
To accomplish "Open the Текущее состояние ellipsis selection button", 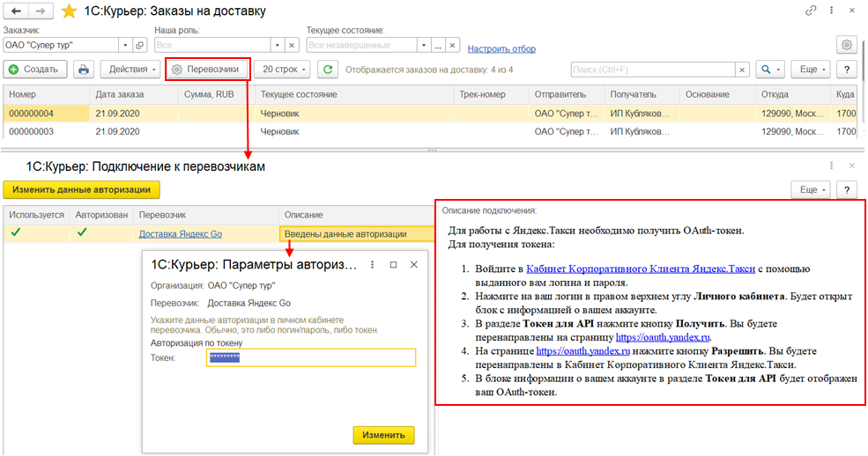I will [x=438, y=45].
